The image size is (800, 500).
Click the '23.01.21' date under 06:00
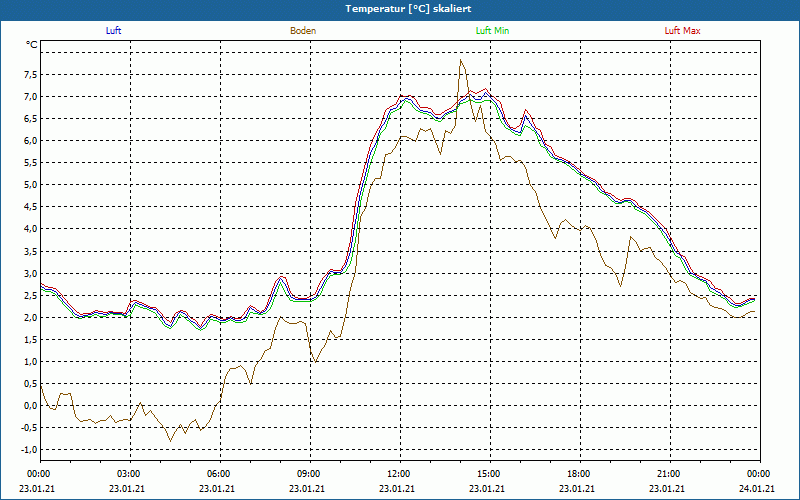pos(217,489)
